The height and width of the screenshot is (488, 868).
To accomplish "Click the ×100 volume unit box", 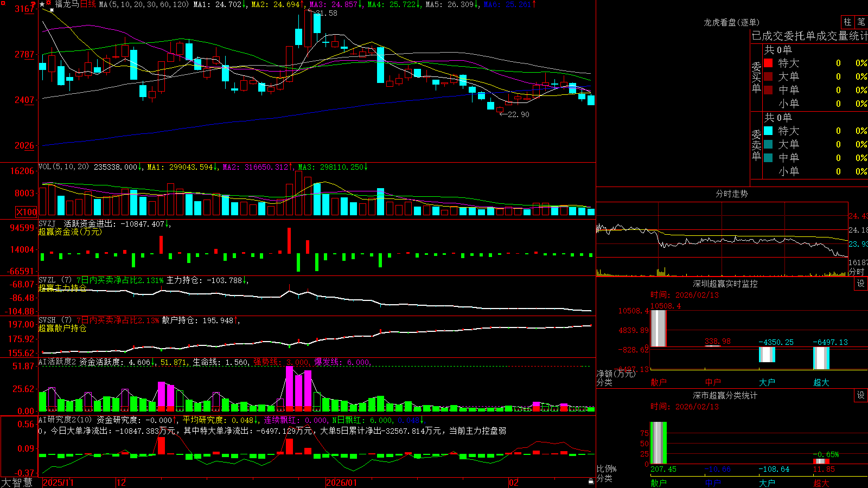I will point(27,212).
